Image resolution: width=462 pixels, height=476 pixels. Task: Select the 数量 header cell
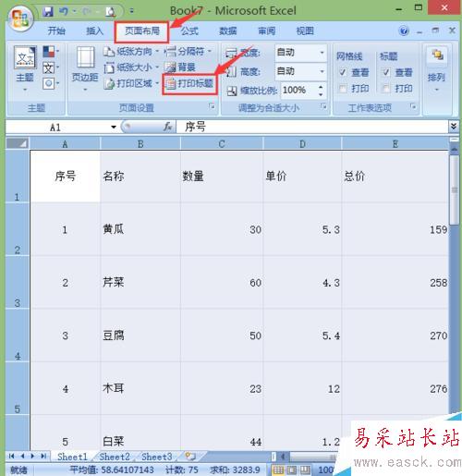tap(222, 177)
